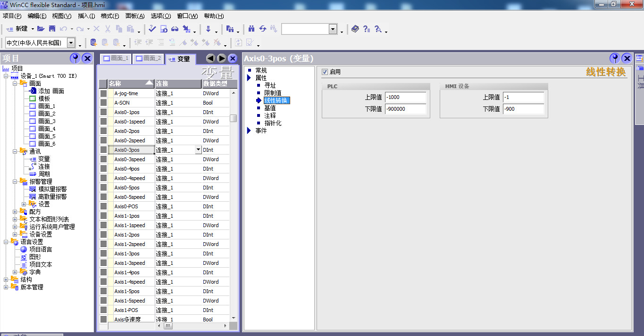Expand the 结构 tree node
The height and width of the screenshot is (336, 644).
pos(6,279)
